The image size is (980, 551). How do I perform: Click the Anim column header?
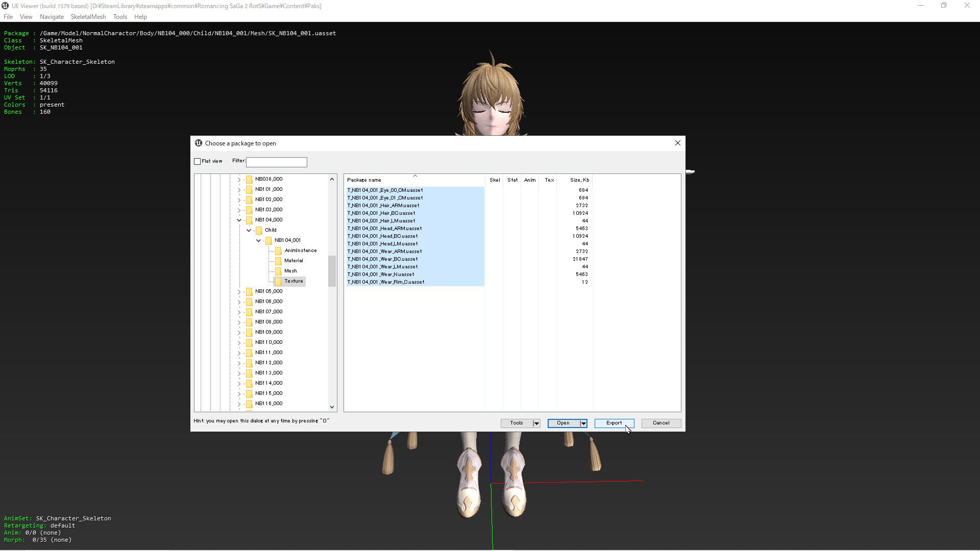coord(530,180)
